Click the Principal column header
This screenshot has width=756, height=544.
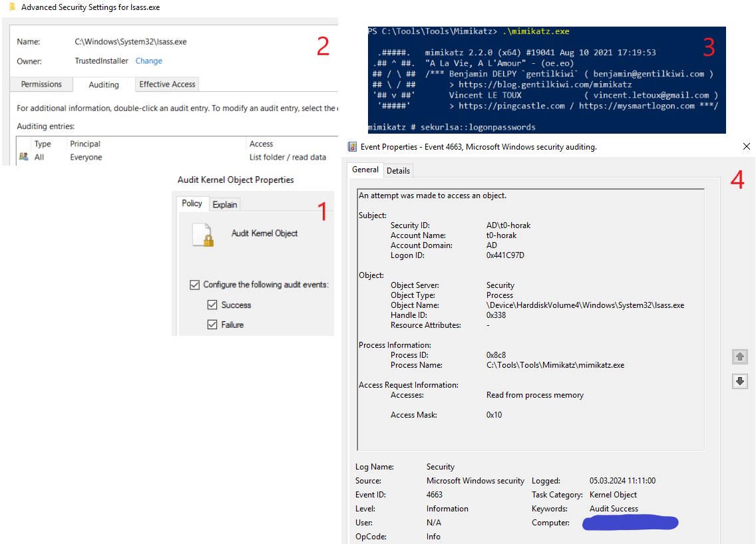pos(85,144)
